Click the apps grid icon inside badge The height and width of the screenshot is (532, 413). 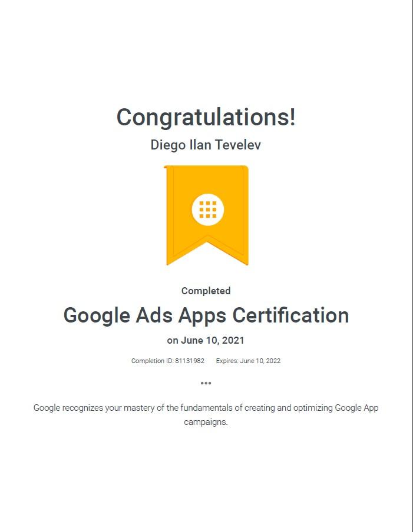tap(207, 210)
